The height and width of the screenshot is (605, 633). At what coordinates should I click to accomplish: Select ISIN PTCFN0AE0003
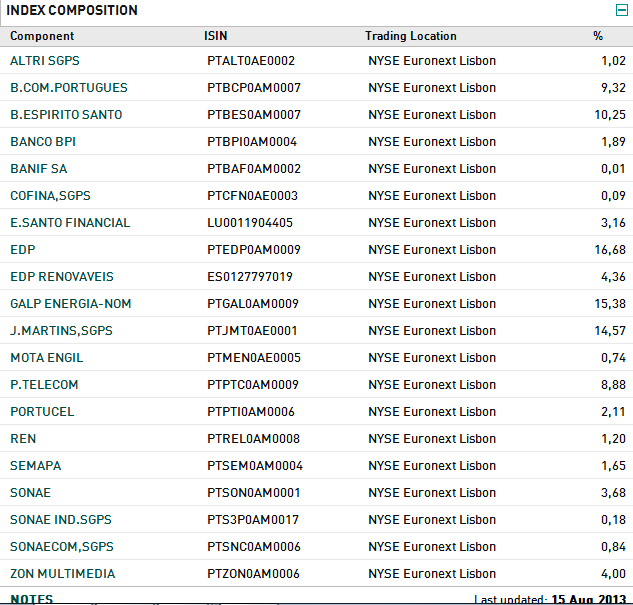click(x=252, y=196)
